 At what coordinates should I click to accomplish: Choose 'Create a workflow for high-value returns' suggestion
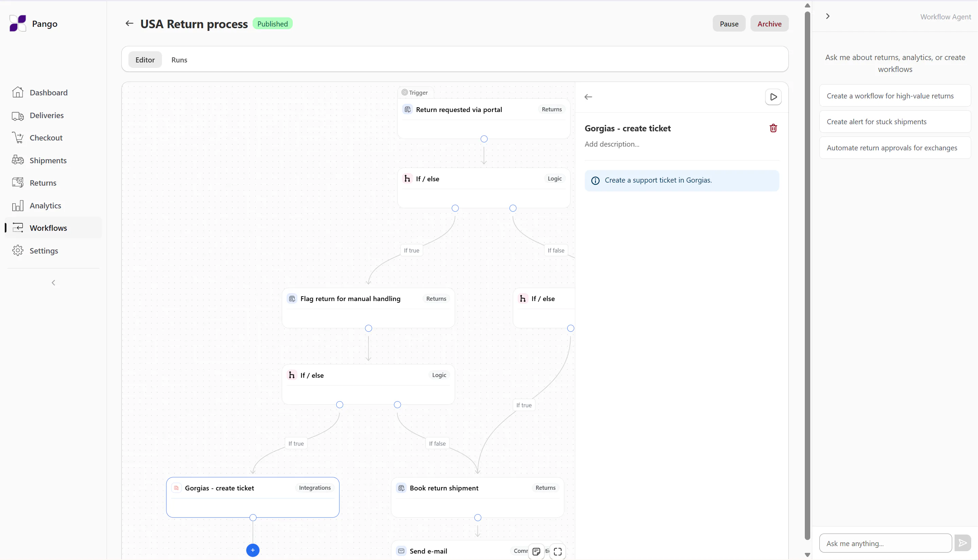(894, 96)
